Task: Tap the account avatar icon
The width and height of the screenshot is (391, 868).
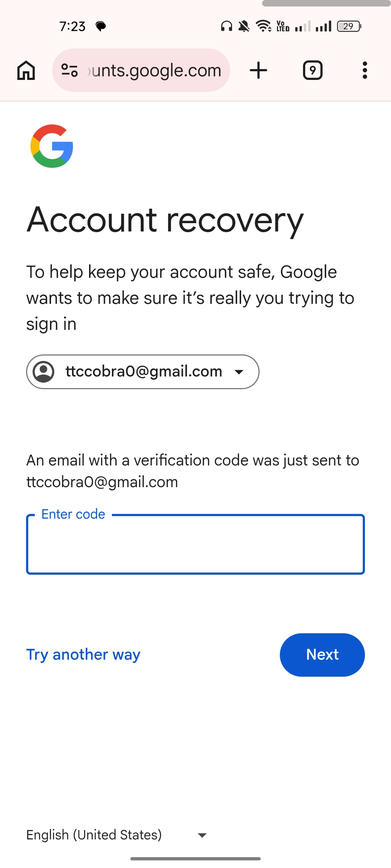Action: click(x=44, y=372)
